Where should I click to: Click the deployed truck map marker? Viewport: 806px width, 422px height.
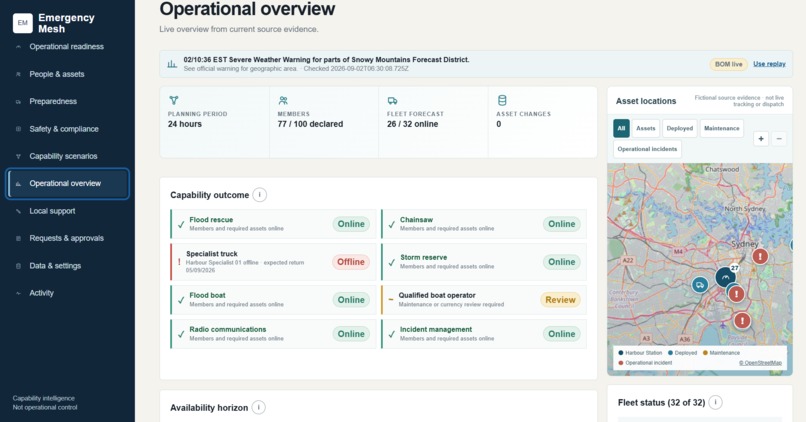tap(700, 284)
